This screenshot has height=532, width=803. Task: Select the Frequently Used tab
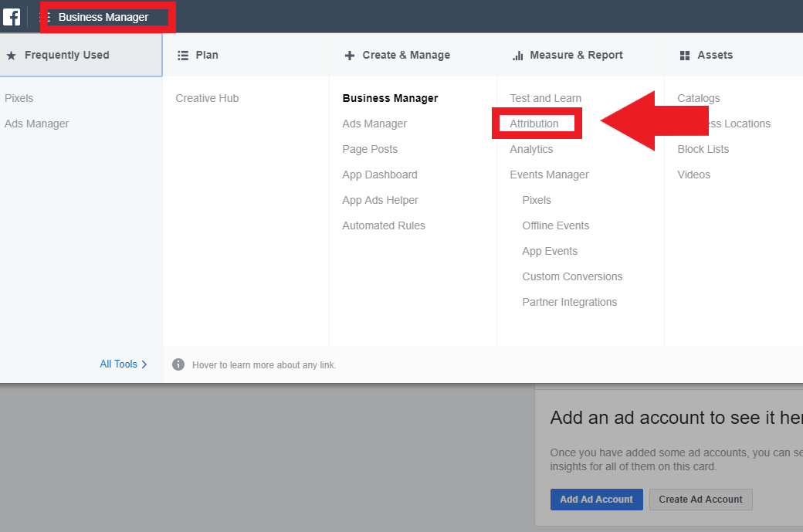click(81, 56)
